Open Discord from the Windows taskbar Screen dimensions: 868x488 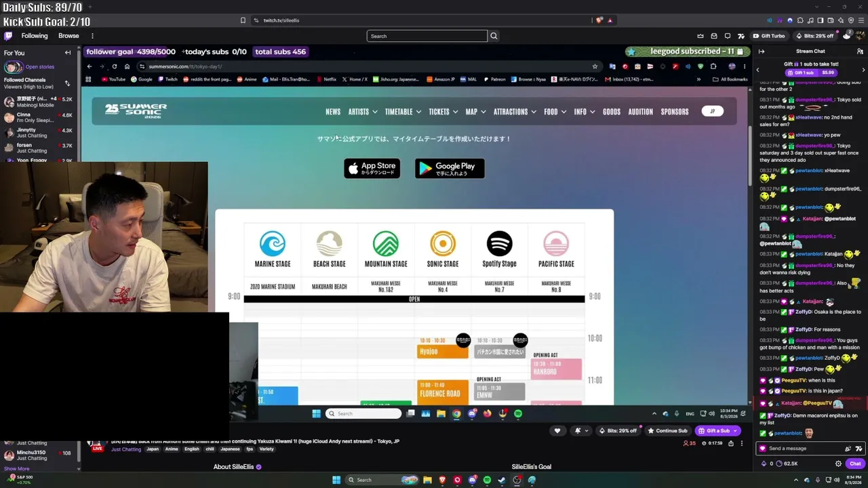pos(472,480)
